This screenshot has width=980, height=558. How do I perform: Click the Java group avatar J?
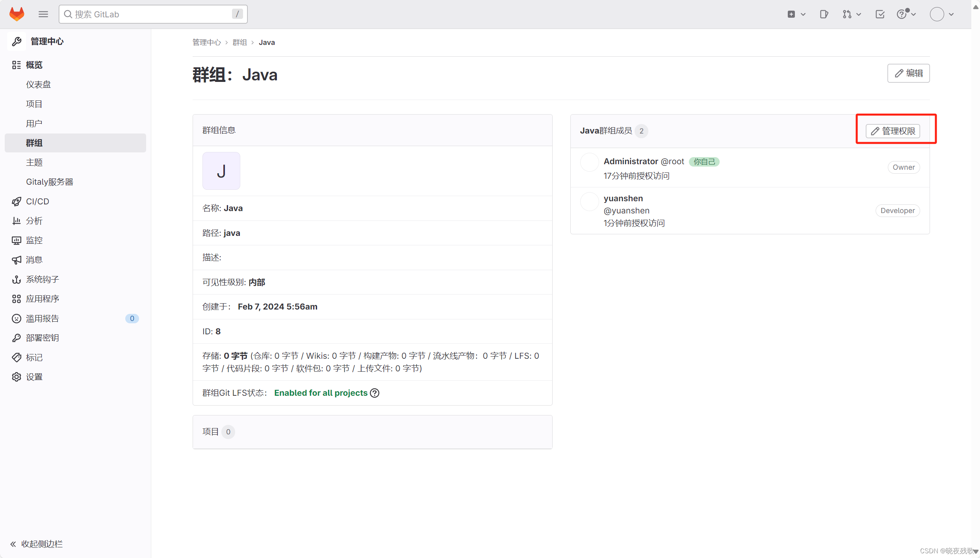pyautogui.click(x=221, y=171)
